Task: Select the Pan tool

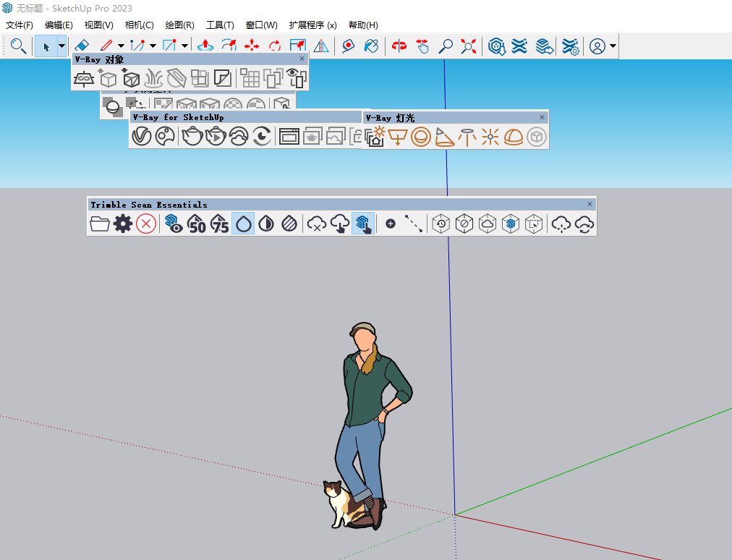Action: 420,45
